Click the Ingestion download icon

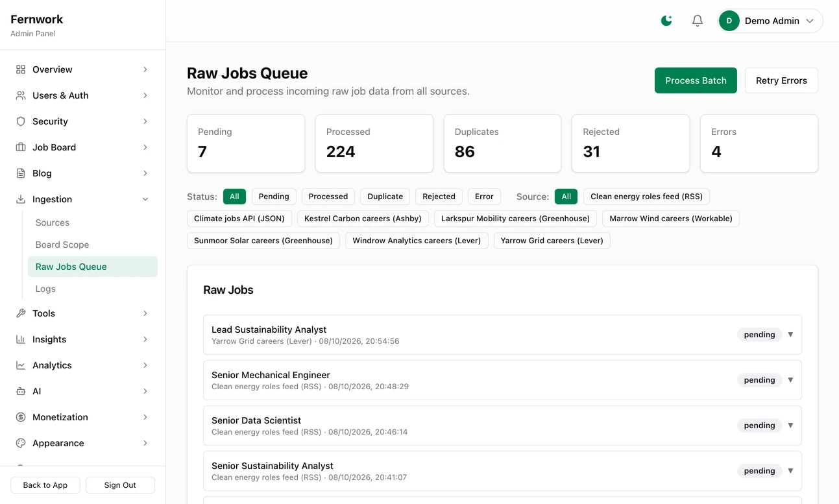point(21,199)
